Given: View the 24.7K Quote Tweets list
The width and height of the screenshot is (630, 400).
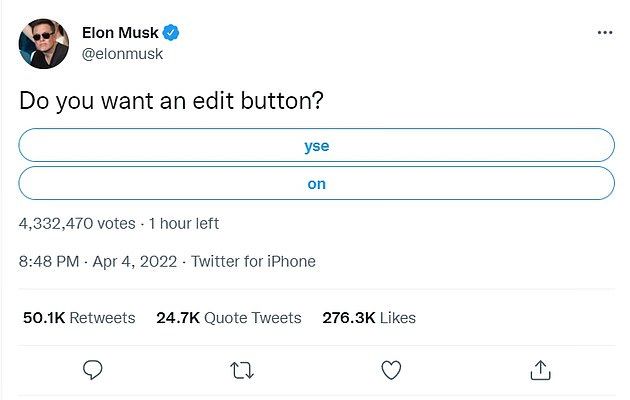Looking at the screenshot, I should point(229,318).
